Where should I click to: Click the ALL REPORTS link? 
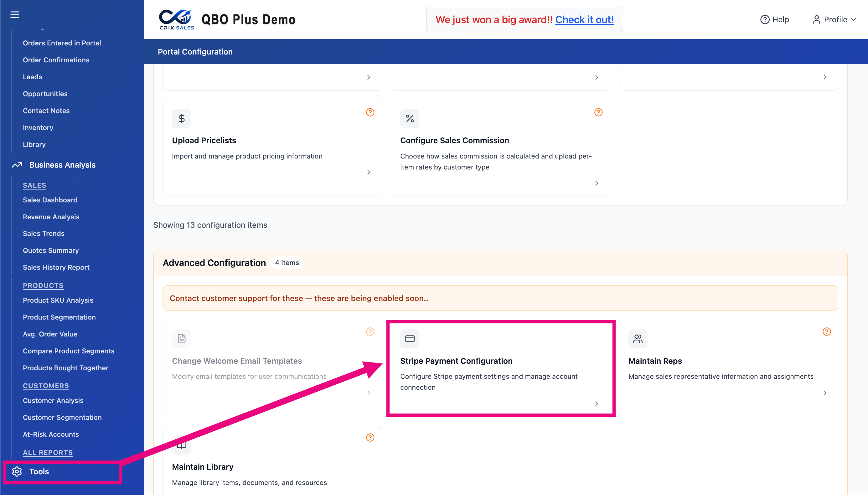click(x=48, y=452)
